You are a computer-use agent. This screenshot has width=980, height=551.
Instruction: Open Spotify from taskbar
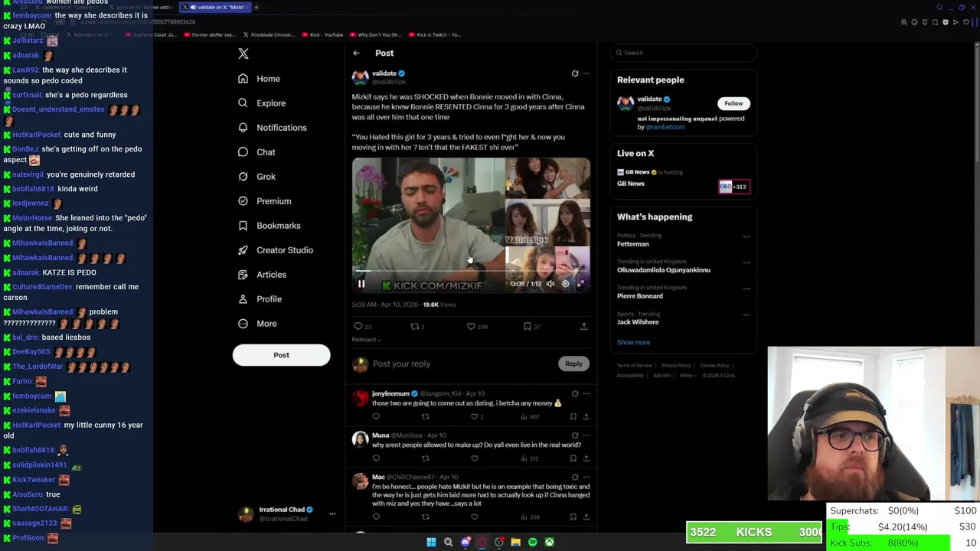pyautogui.click(x=533, y=543)
